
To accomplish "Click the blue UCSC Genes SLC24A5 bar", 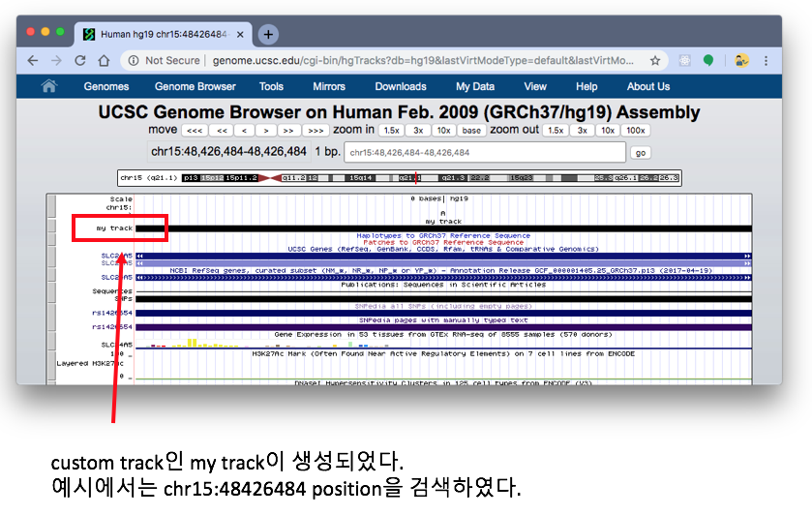I will pos(443,256).
